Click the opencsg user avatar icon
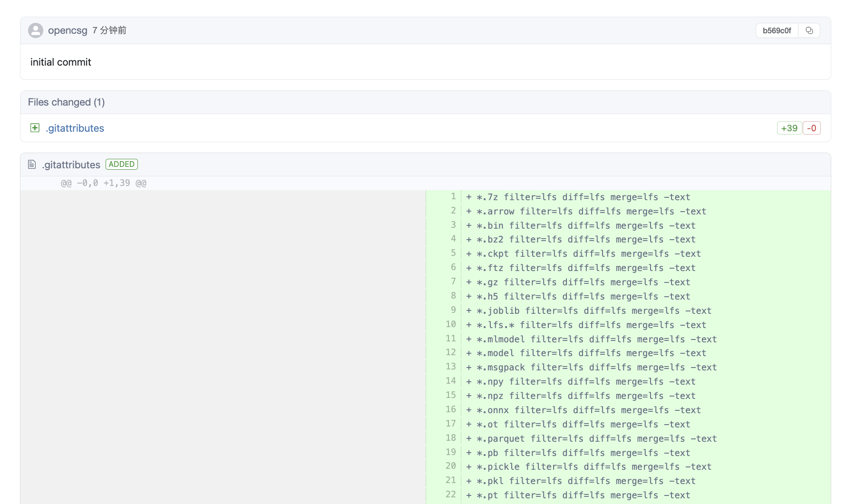This screenshot has height=504, width=856. coord(36,30)
